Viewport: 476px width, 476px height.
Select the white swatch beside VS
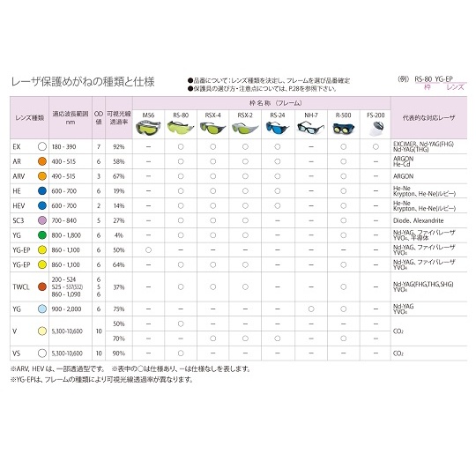point(42,353)
